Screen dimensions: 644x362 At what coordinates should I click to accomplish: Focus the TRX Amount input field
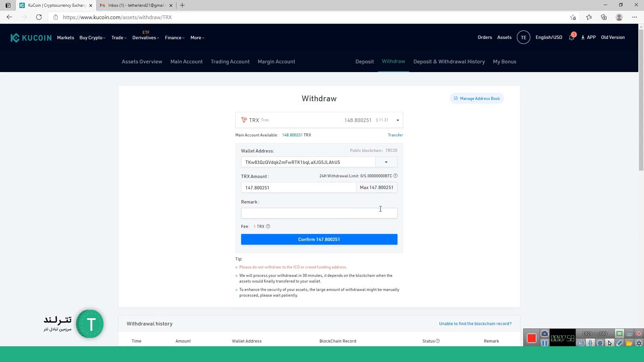[x=299, y=188]
